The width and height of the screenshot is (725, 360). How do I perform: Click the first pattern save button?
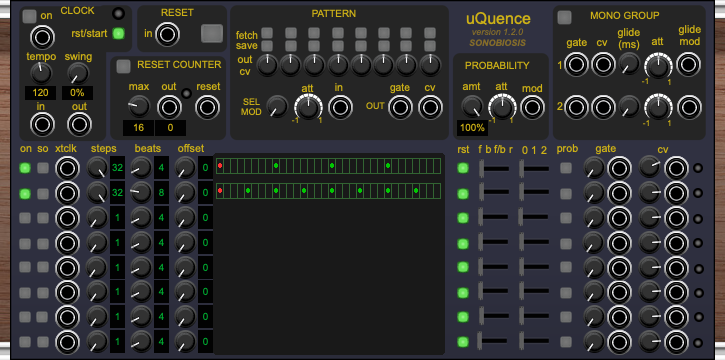[267, 46]
